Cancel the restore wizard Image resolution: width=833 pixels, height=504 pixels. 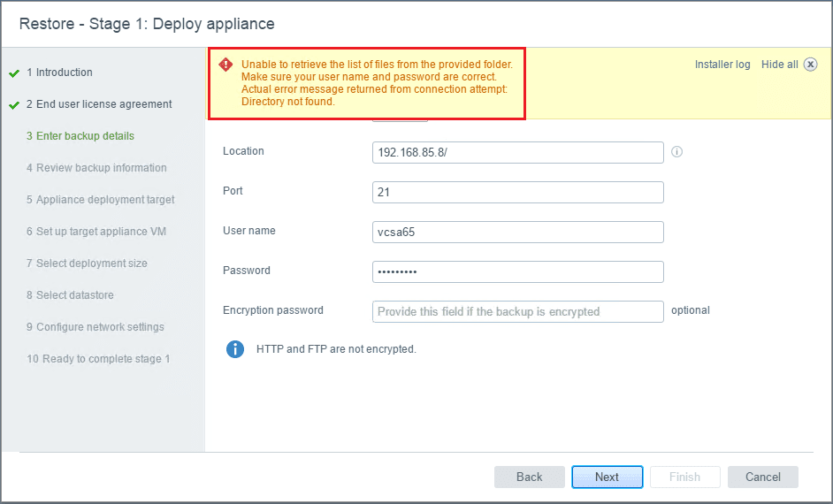click(762, 477)
